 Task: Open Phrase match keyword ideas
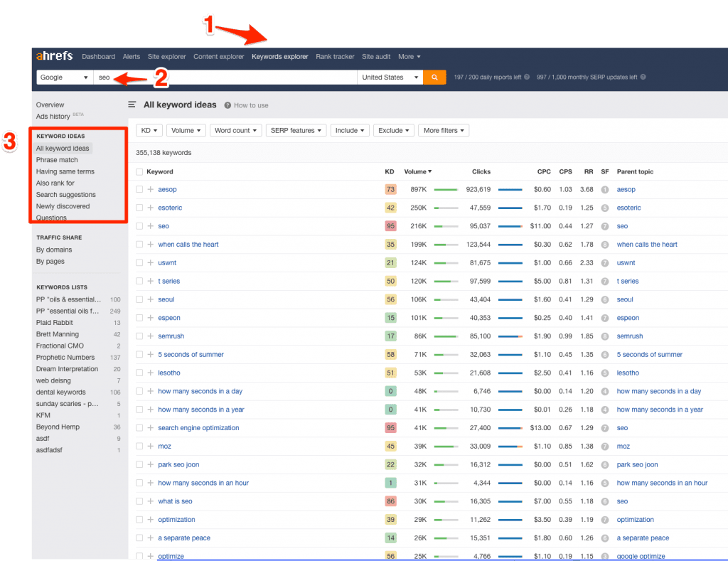pos(57,160)
